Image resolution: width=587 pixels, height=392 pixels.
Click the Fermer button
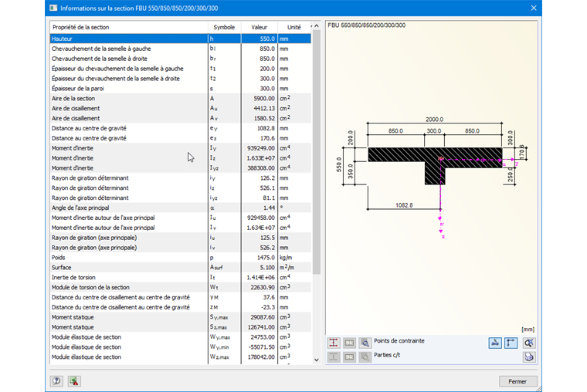coord(517,381)
